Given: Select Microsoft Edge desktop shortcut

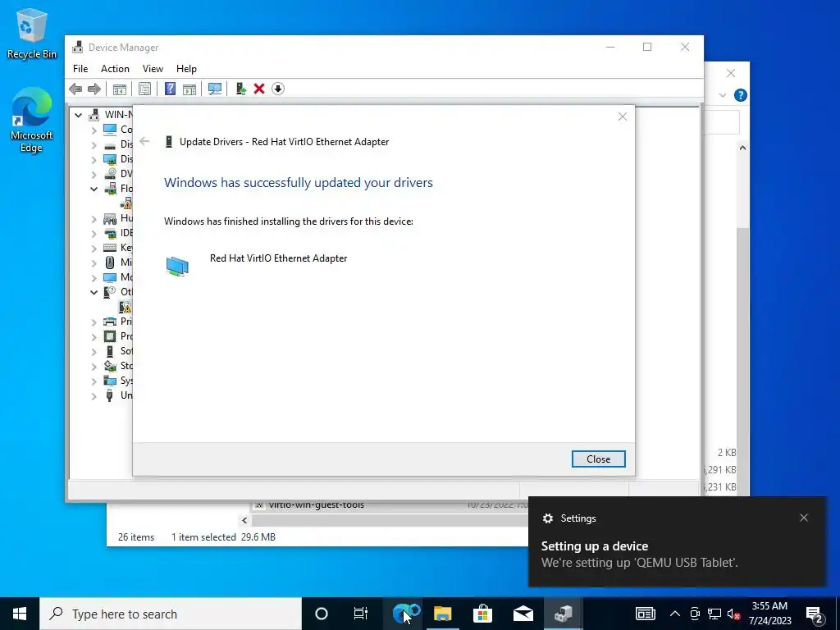Looking at the screenshot, I should pos(32,120).
